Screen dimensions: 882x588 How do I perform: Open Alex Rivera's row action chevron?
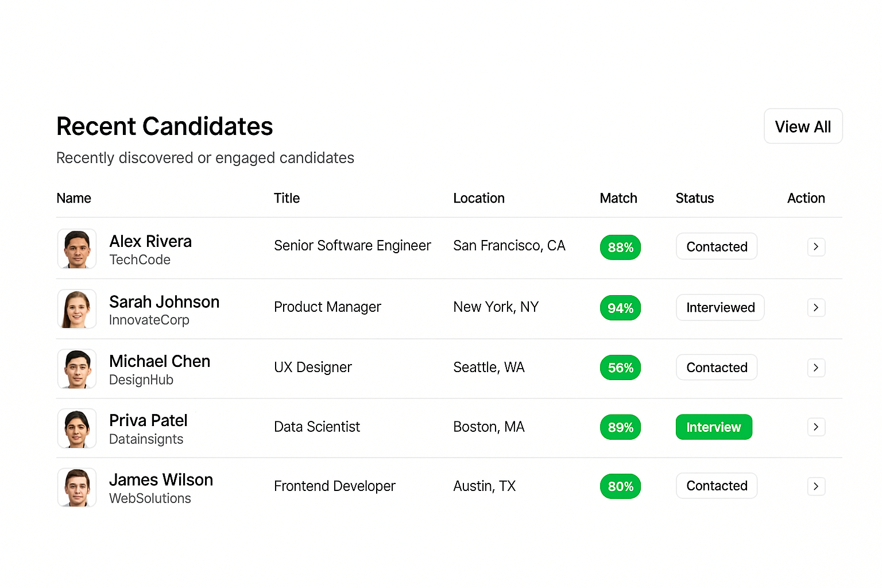click(x=816, y=247)
